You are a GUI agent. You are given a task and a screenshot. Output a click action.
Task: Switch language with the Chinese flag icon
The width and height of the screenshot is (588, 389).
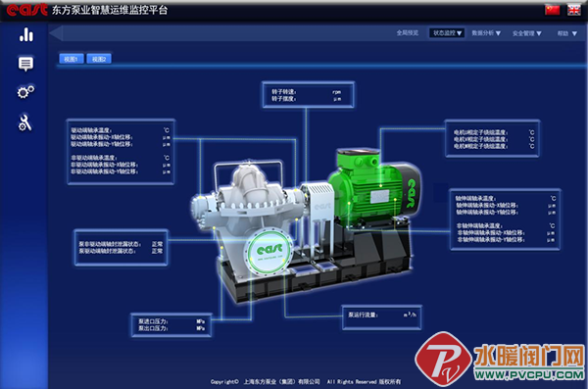coord(552,10)
